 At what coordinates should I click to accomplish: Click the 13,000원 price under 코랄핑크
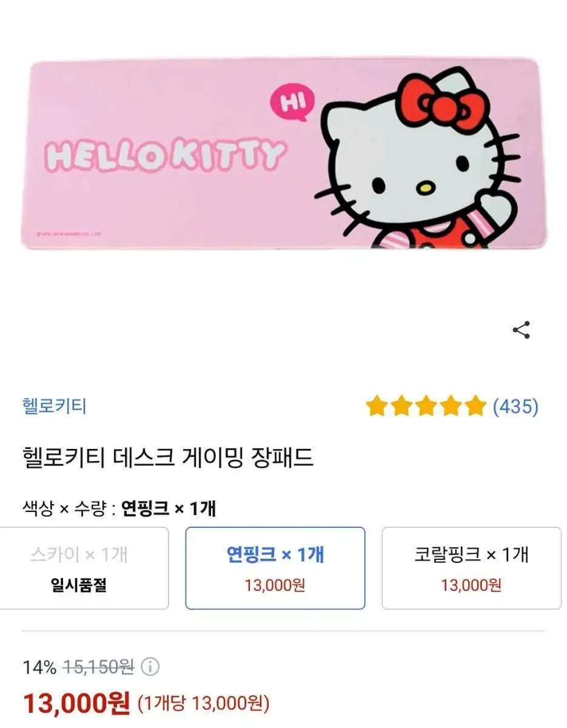coord(471,585)
